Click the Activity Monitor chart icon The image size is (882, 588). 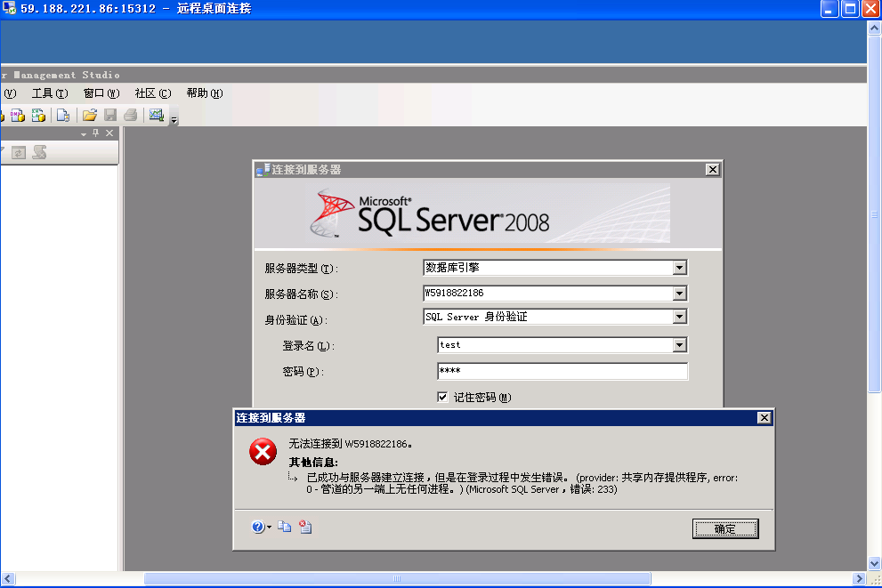coord(157,115)
